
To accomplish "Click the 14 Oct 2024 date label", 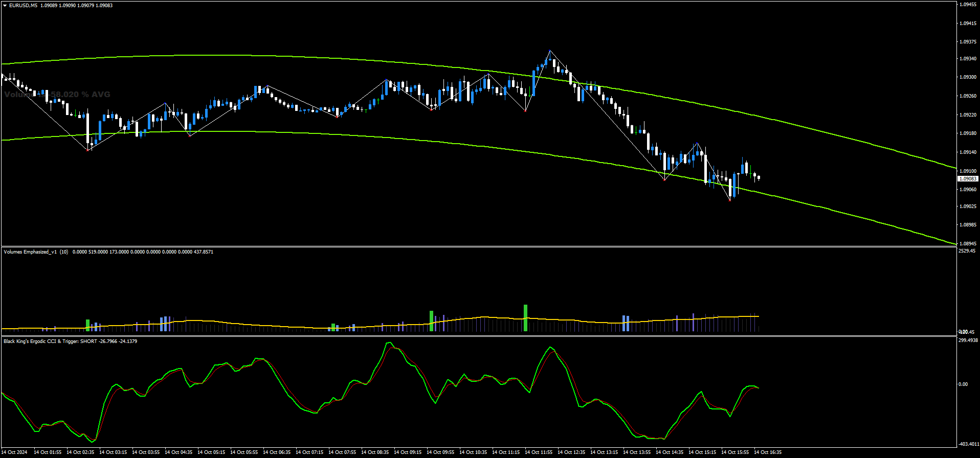I will 15,452.
